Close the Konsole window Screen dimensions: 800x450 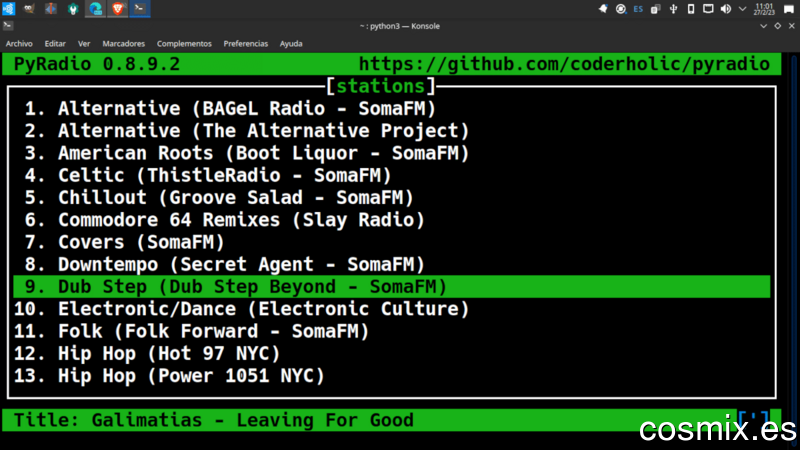pos(792,26)
